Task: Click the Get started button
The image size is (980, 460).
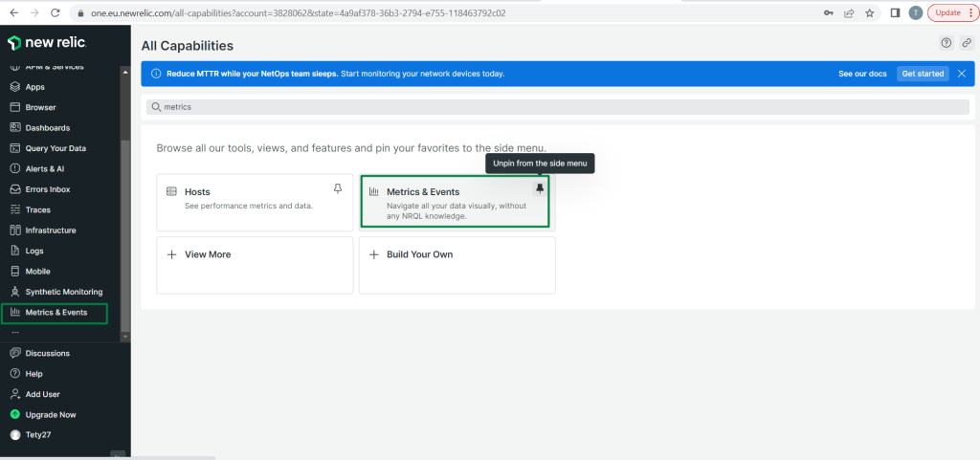Action: pos(923,74)
